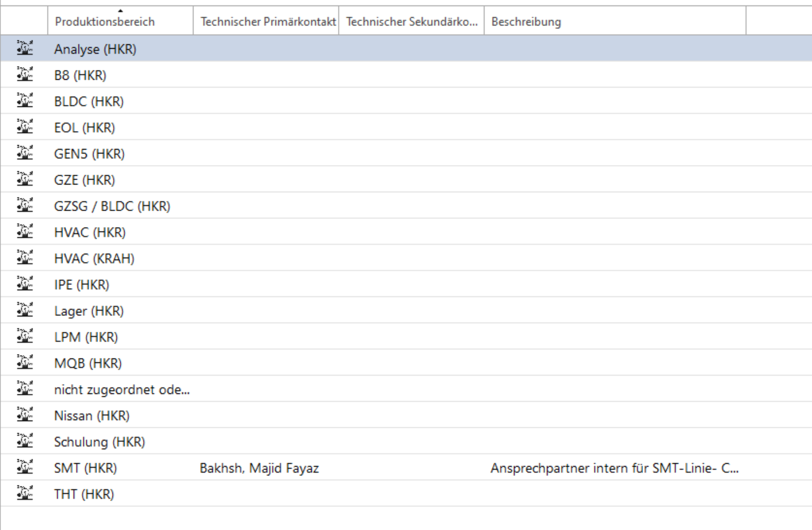Click the icon beside Analyse (HKR)
Image resolution: width=812 pixels, height=530 pixels.
pyautogui.click(x=25, y=47)
